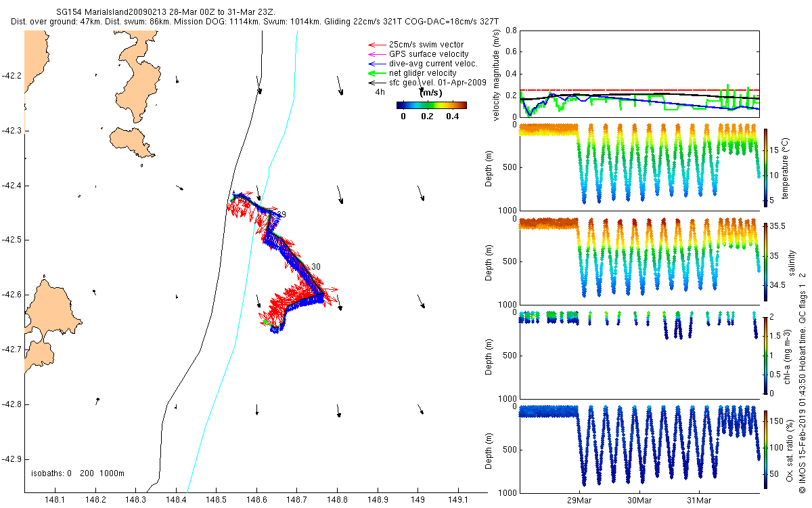Click the IMOS copyright timestamp text
The image size is (812, 508).
(802, 381)
